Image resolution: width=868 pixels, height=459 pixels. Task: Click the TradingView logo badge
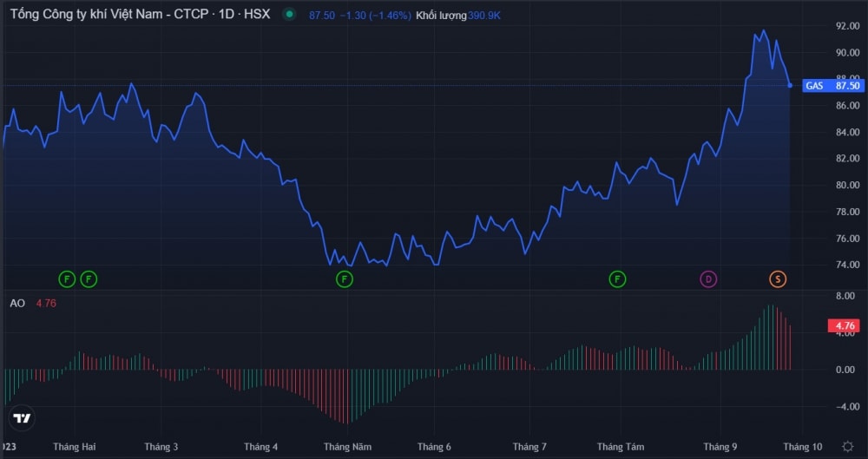(23, 418)
